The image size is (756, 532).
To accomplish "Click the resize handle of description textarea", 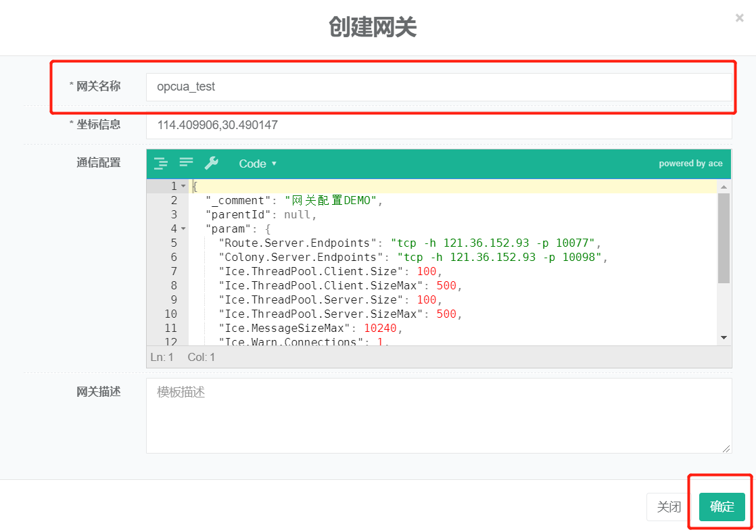I will click(727, 449).
